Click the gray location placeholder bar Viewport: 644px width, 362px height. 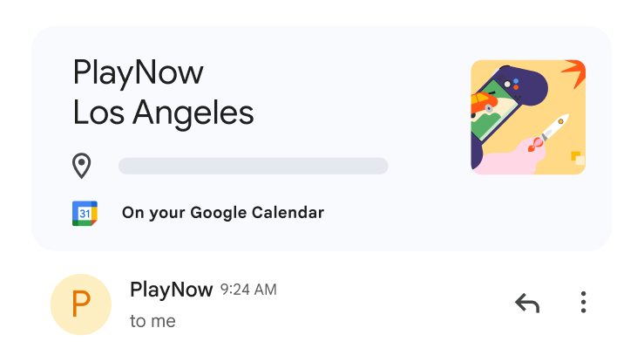tap(253, 166)
